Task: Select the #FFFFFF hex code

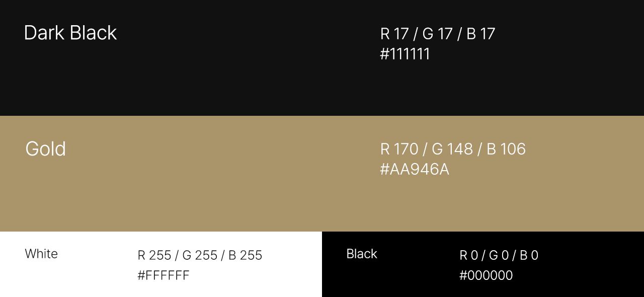Action: pos(164,275)
